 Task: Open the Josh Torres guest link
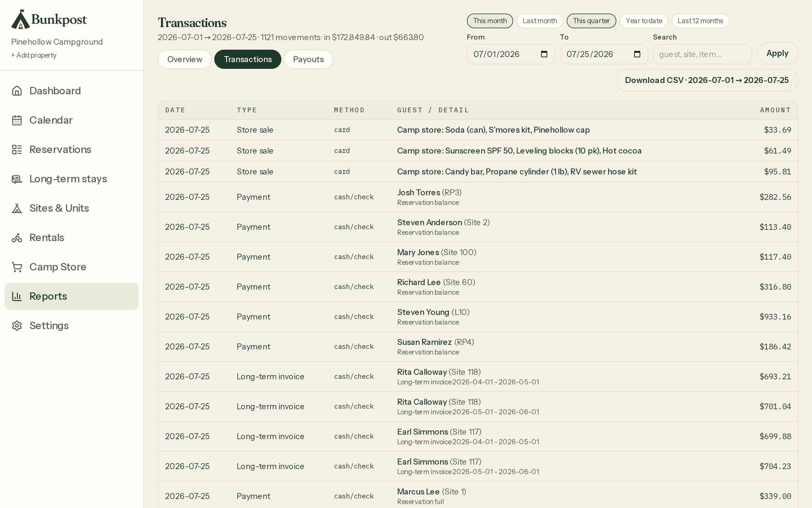click(x=418, y=192)
